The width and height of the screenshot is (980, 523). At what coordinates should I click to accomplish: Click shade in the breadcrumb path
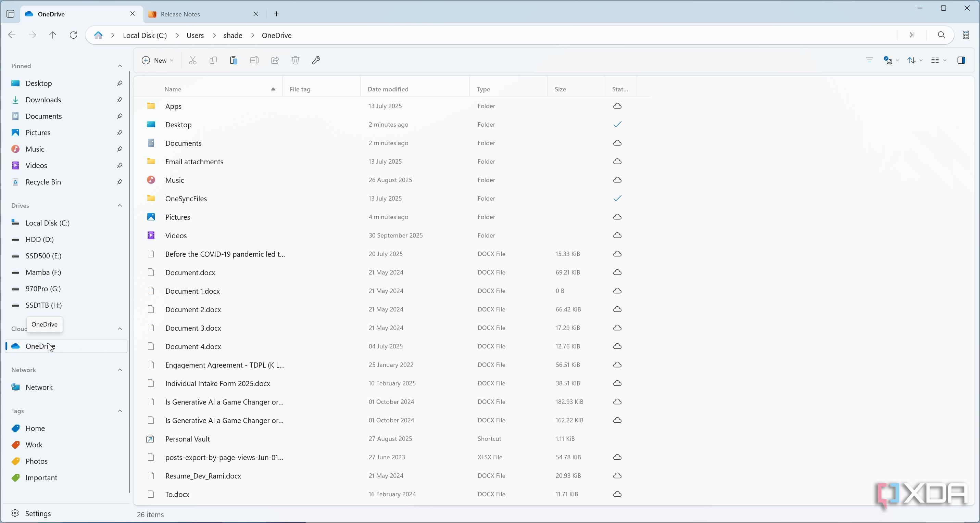tap(233, 35)
